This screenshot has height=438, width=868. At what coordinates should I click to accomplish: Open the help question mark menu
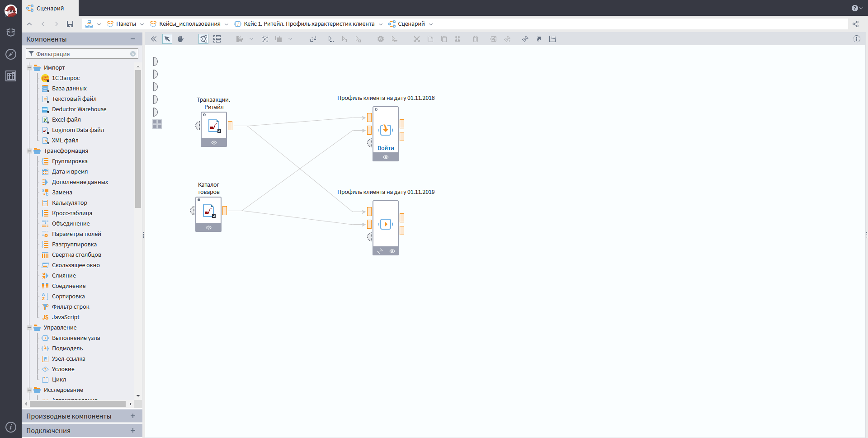[x=857, y=8]
